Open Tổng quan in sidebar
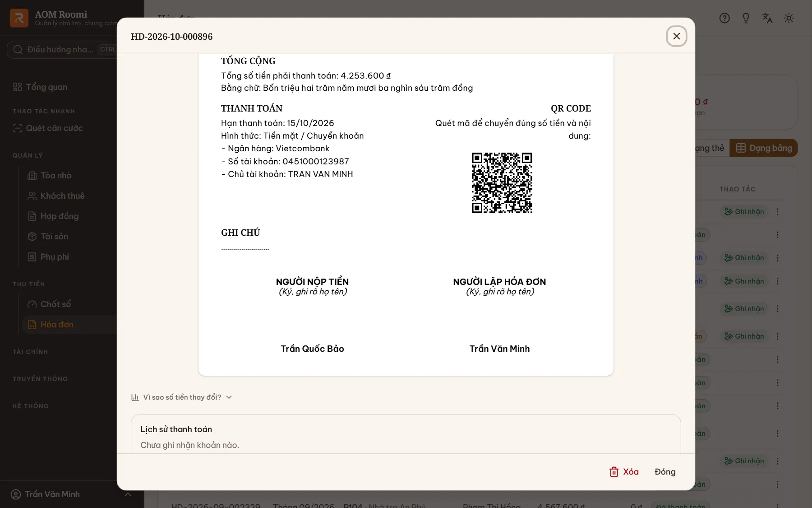The width and height of the screenshot is (812, 508). [46, 87]
